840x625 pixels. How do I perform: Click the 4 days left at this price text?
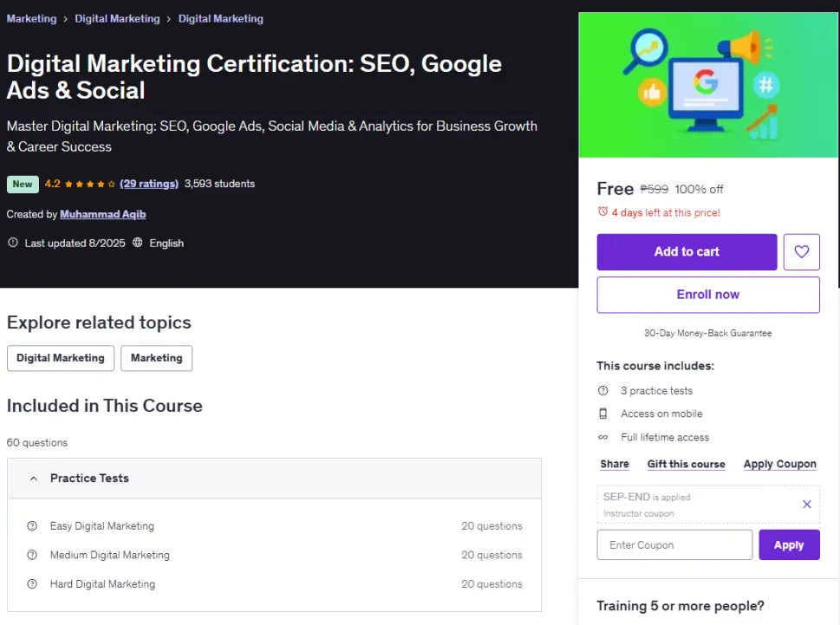coord(666,212)
